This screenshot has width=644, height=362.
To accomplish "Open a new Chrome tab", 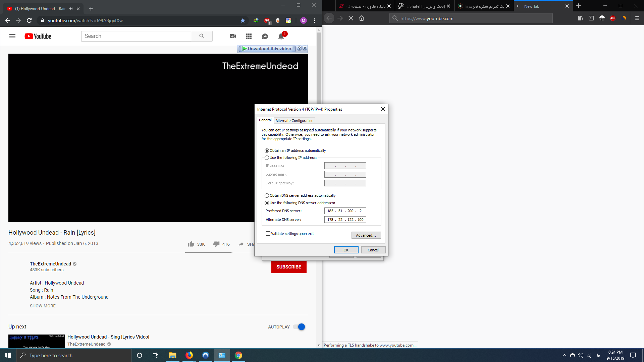I will (x=91, y=9).
